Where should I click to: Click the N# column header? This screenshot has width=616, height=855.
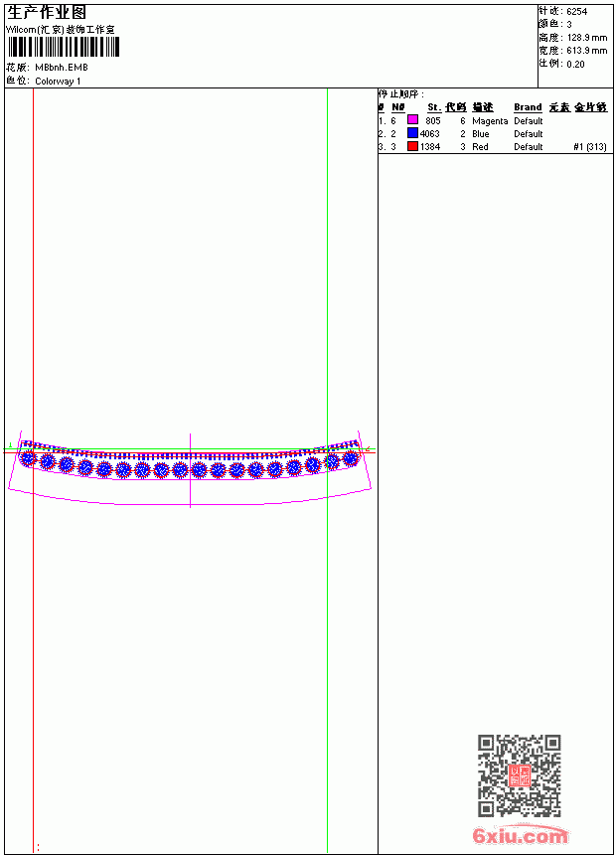(x=398, y=107)
